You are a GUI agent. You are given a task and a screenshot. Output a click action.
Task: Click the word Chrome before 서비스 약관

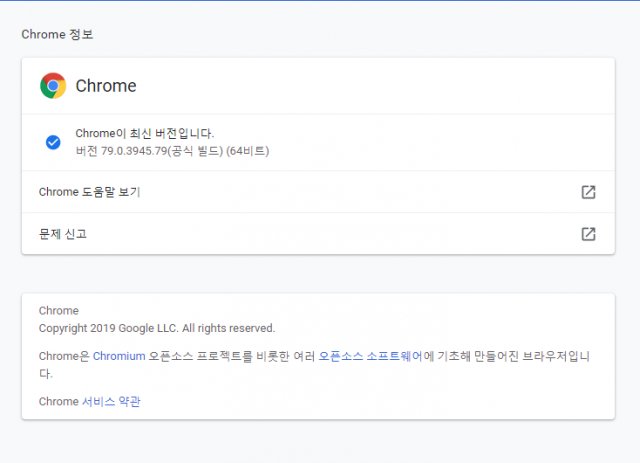coord(58,401)
